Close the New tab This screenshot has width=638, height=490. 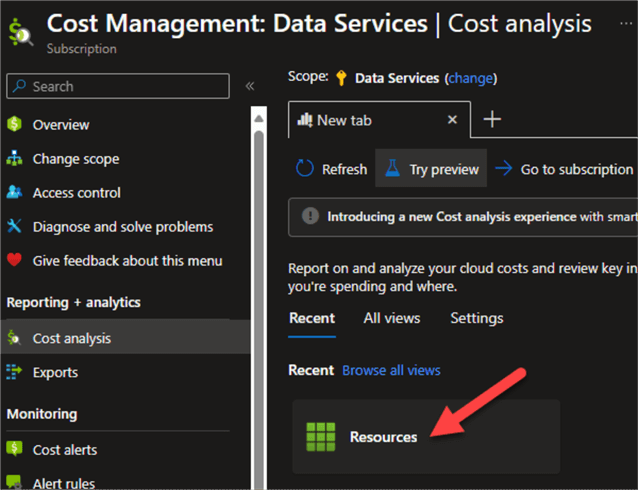[452, 119]
